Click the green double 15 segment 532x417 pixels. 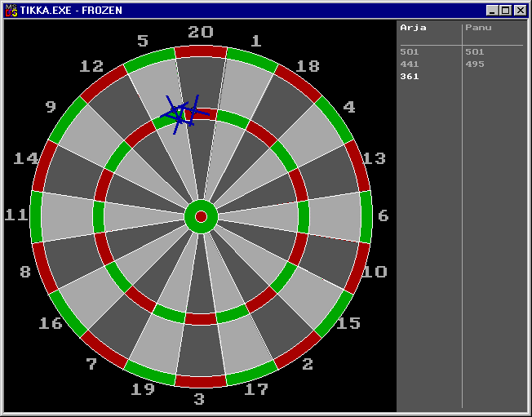[335, 314]
